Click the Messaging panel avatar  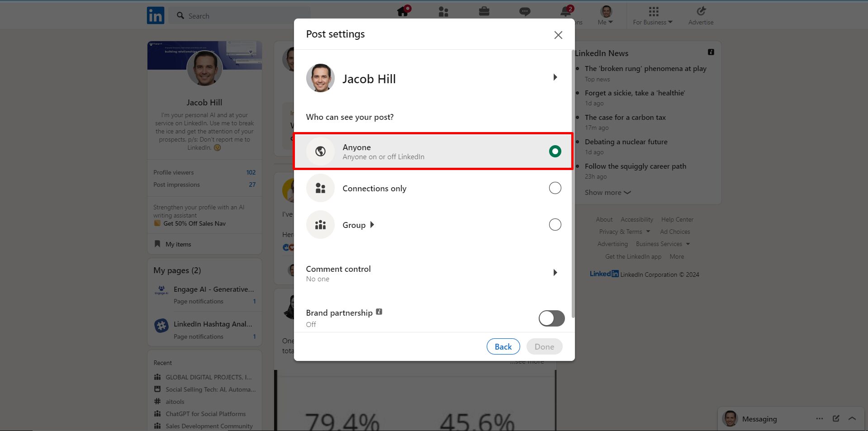click(730, 419)
